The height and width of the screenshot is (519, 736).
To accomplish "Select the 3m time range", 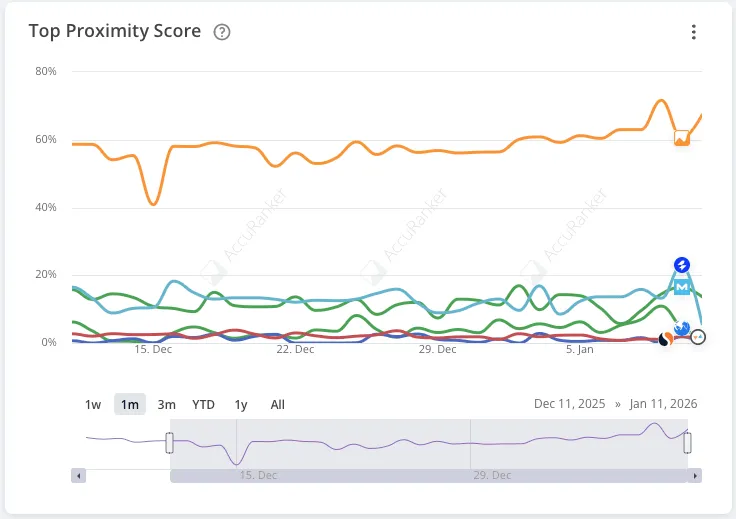I will click(166, 404).
